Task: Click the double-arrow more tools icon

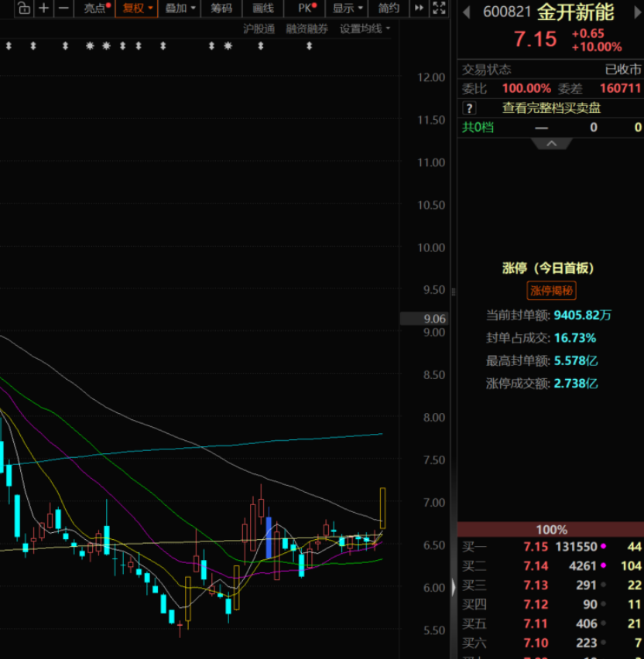Action: 419,8
